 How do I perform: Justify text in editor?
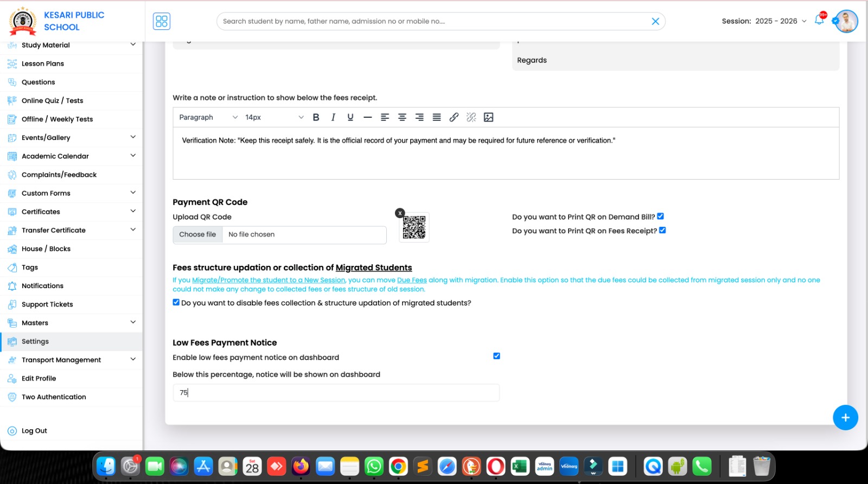pos(437,117)
